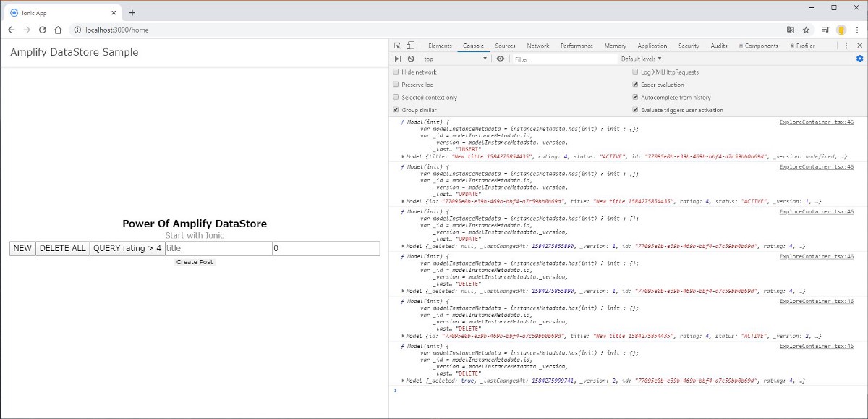Reload the page with the refresh icon
The height and width of the screenshot is (419, 868).
point(43,30)
